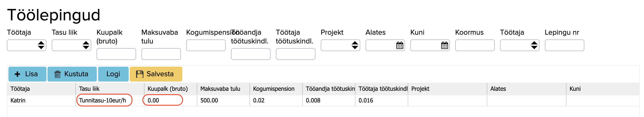Image resolution: width=644 pixels, height=117 pixels.
Task: Click the Tasu liik column header
Action: 89,89
